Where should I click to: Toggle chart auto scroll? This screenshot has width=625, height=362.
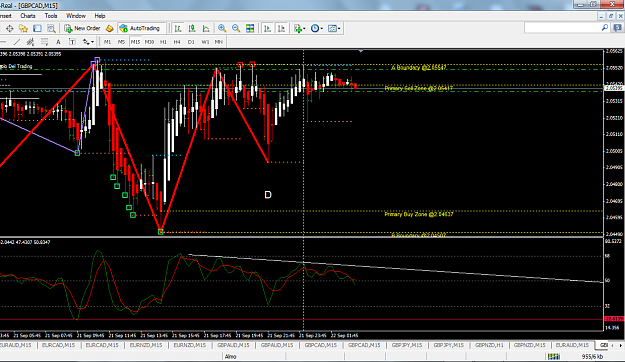267,28
